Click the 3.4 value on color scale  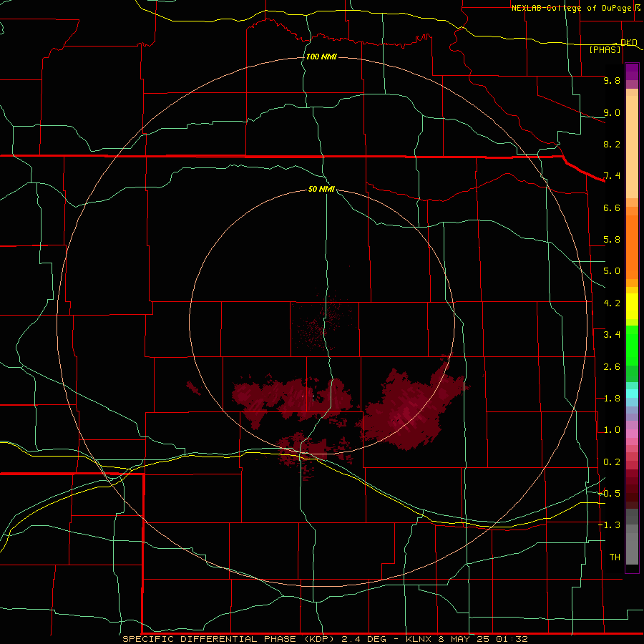coord(612,335)
